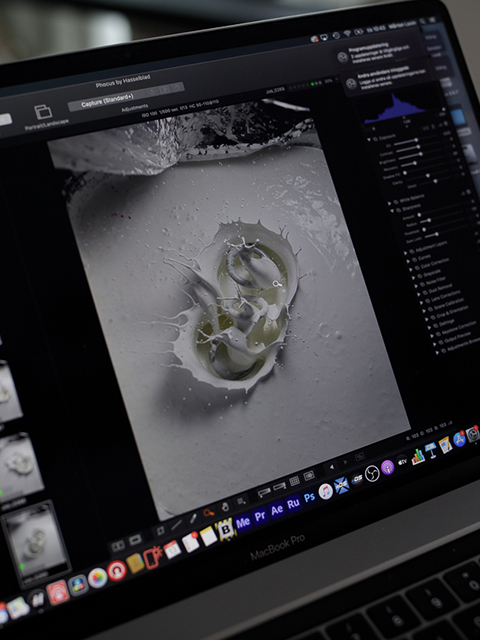Click the single view icon in bottom toolbar
The width and height of the screenshot is (480, 640).
pyautogui.click(x=136, y=539)
